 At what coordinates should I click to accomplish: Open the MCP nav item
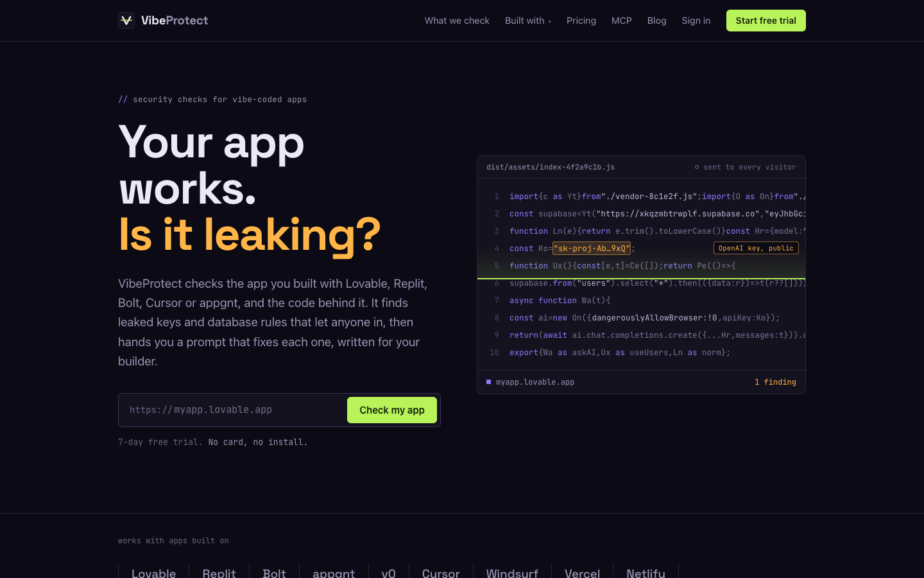pyautogui.click(x=622, y=21)
